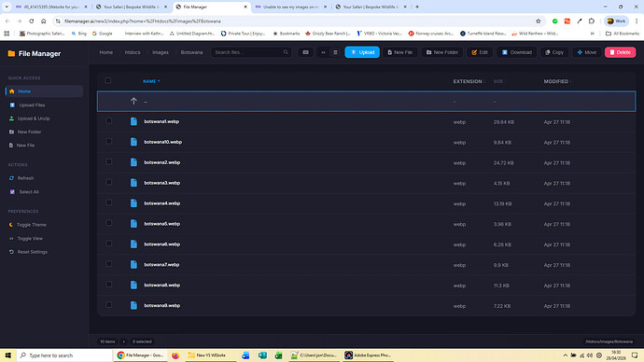Sort by the Name column header
Viewport: 644px width, 362px height.
click(x=151, y=81)
